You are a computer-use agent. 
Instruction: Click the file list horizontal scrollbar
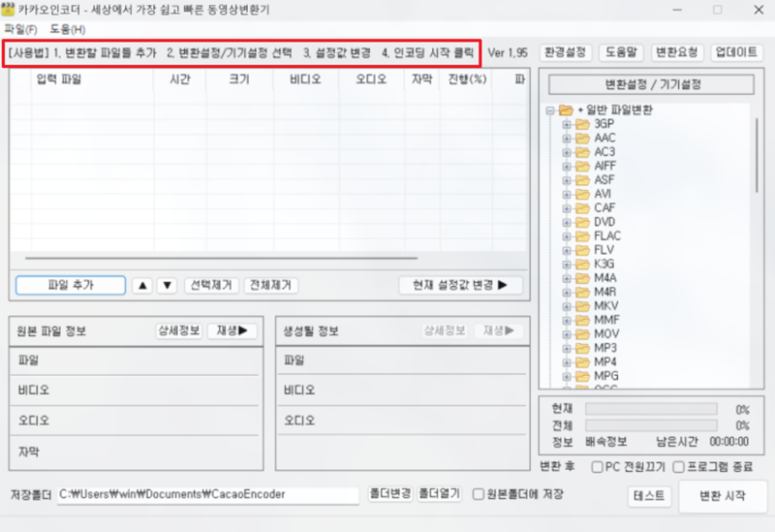click(x=221, y=258)
